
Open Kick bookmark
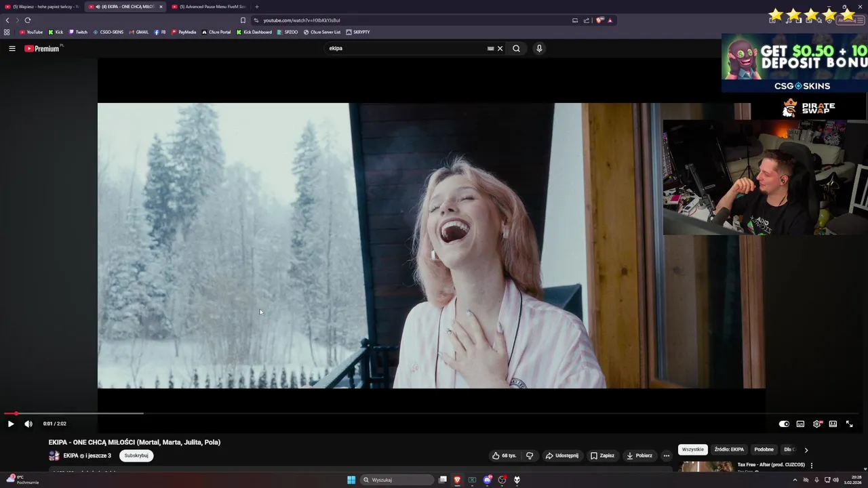pyautogui.click(x=56, y=32)
